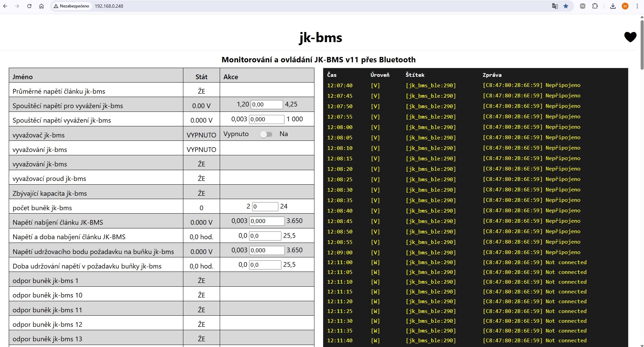Click the browser forward arrow

(x=17, y=6)
